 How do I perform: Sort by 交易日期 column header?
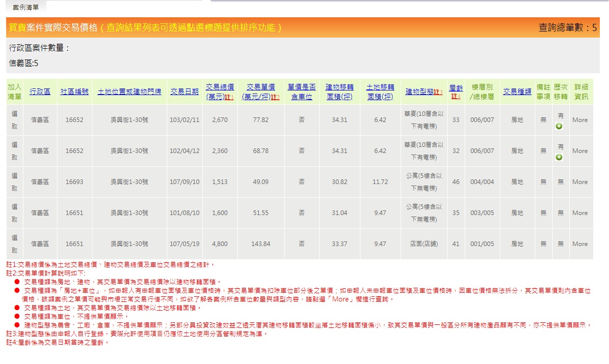point(185,92)
